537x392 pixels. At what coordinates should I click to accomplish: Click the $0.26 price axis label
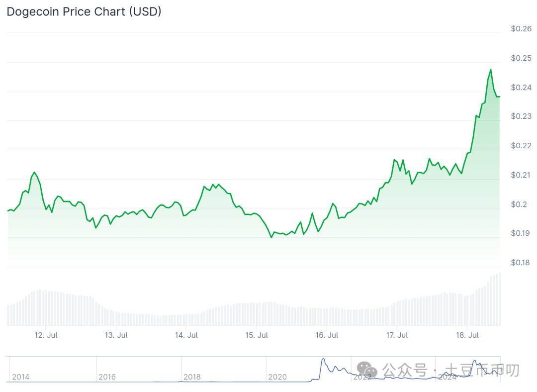point(521,29)
